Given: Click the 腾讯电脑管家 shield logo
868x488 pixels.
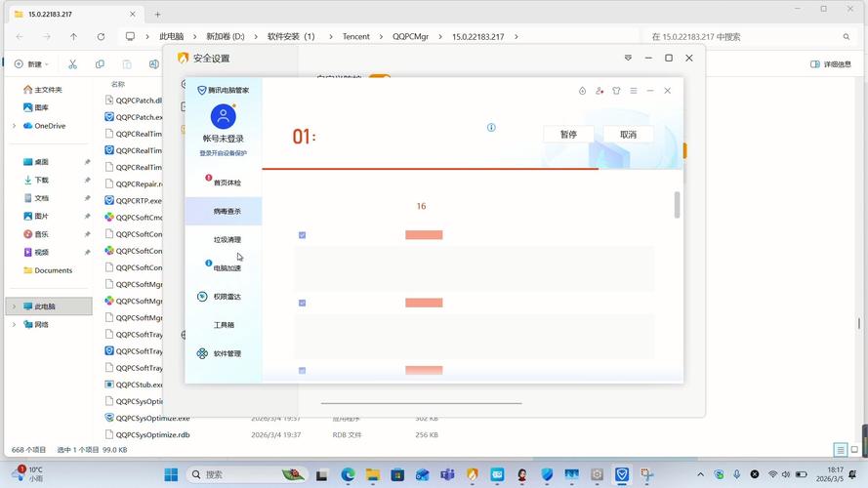Looking at the screenshot, I should tap(202, 90).
